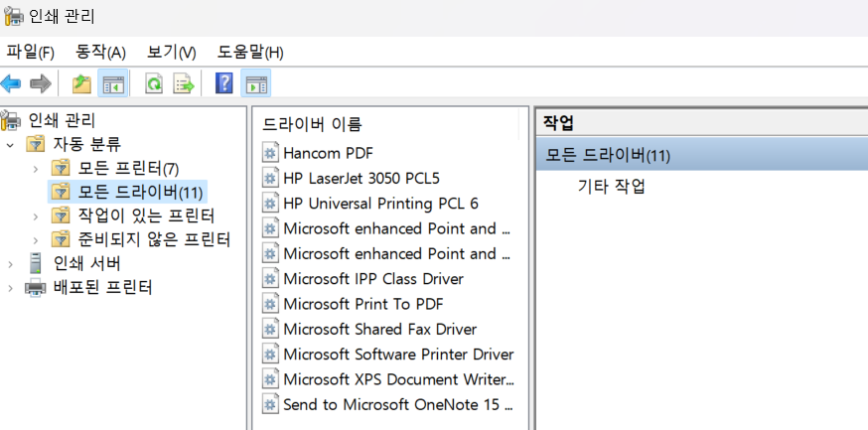This screenshot has height=430, width=868.
Task: Click the HP LaserJet 3050 PCL5 driver icon
Action: click(x=269, y=178)
